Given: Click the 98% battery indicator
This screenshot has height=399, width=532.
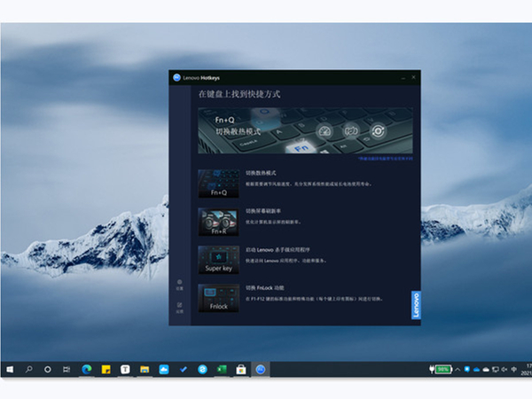Looking at the screenshot, I should [442, 369].
